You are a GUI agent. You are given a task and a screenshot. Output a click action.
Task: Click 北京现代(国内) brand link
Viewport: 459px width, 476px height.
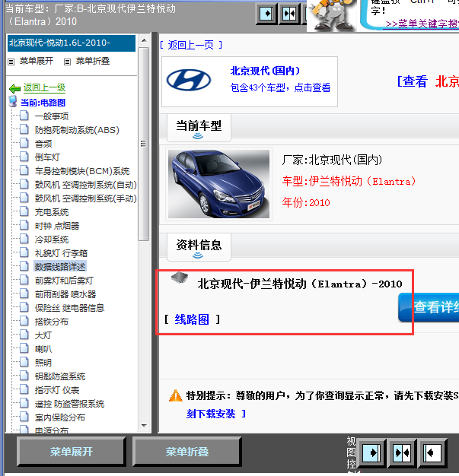tap(265, 71)
